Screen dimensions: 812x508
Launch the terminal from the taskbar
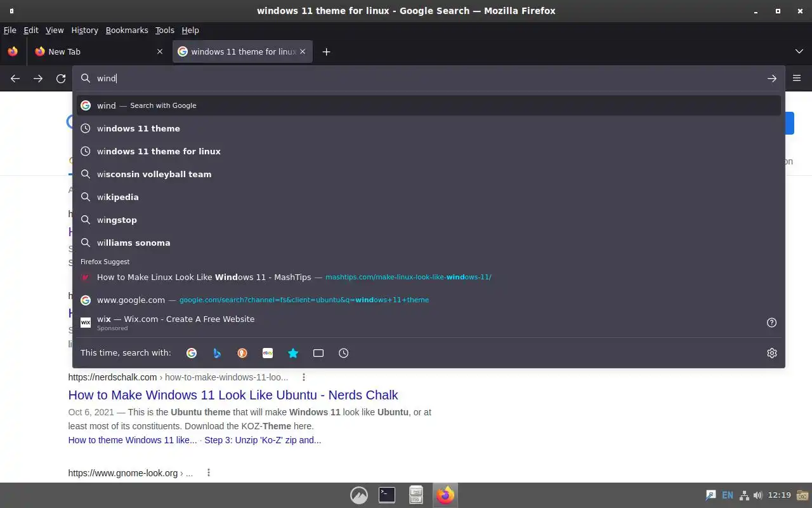(387, 495)
